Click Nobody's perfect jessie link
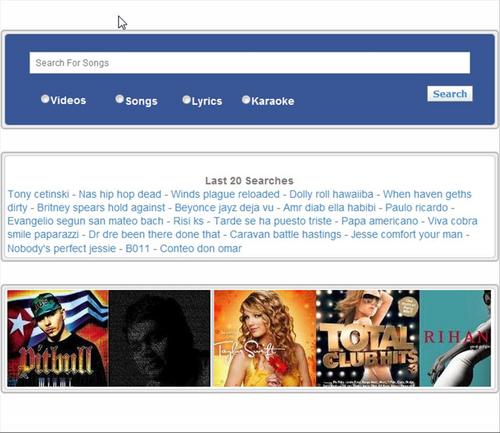Image resolution: width=500 pixels, height=433 pixels. click(x=62, y=248)
